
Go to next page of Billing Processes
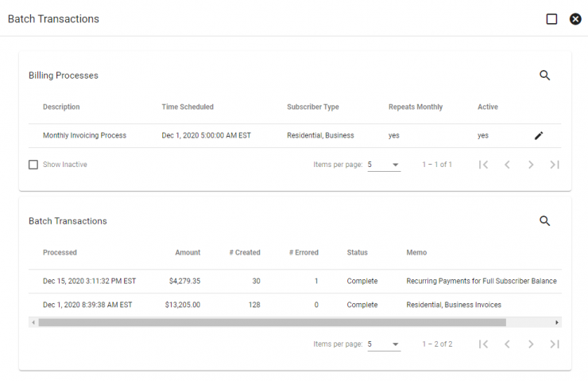tap(531, 165)
